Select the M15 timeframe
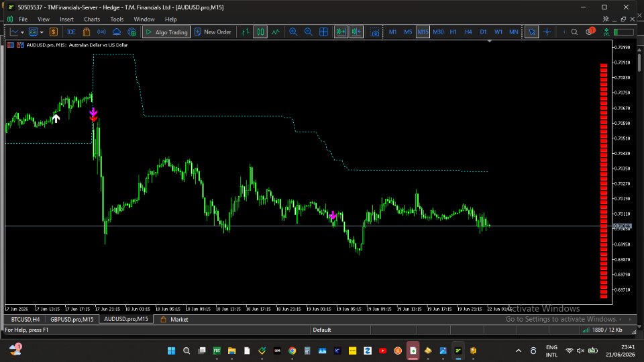 pos(423,32)
